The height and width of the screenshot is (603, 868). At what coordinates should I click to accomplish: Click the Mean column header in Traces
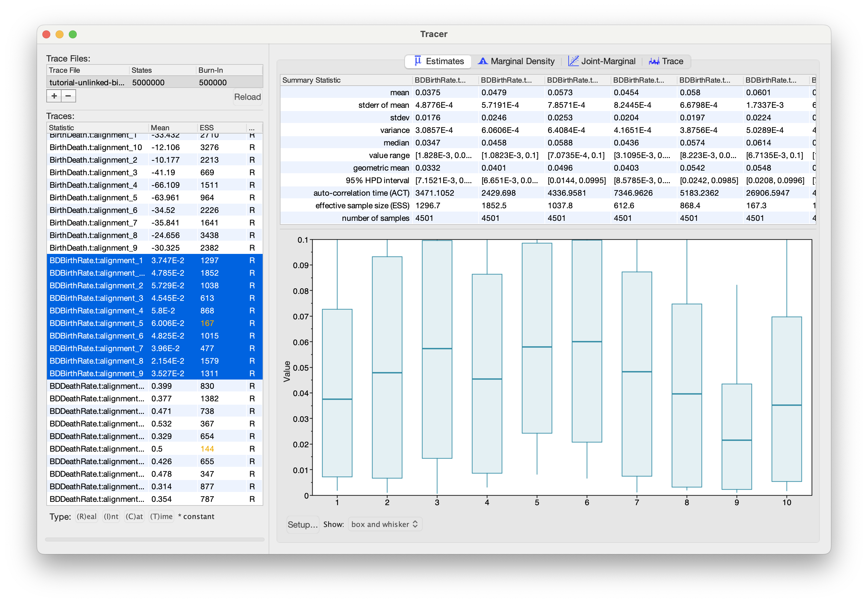[173, 128]
